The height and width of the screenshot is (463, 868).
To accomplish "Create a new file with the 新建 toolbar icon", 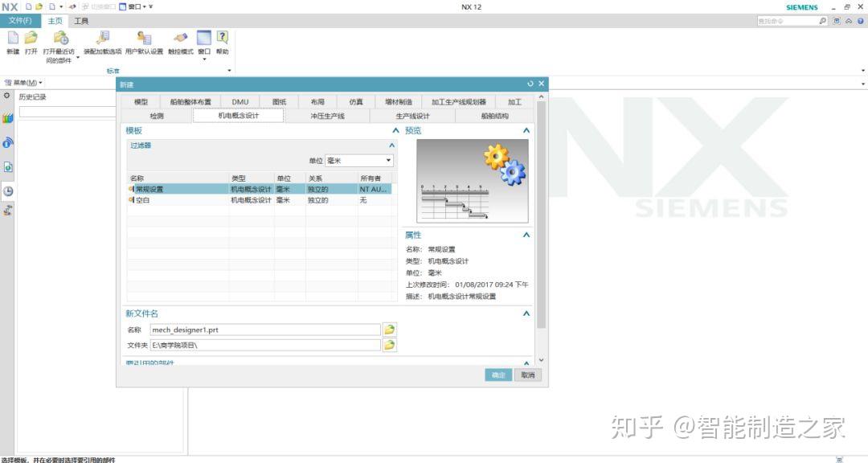I will coord(11,39).
